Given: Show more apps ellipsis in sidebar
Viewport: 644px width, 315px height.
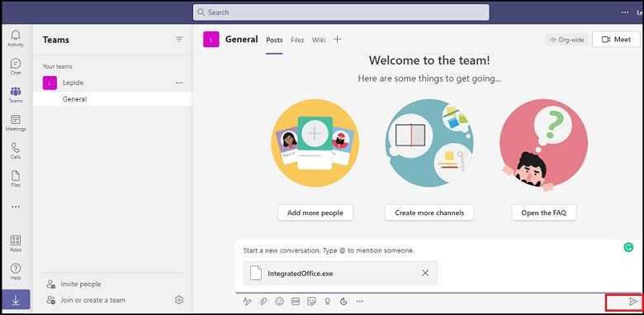Looking at the screenshot, I should (x=16, y=207).
